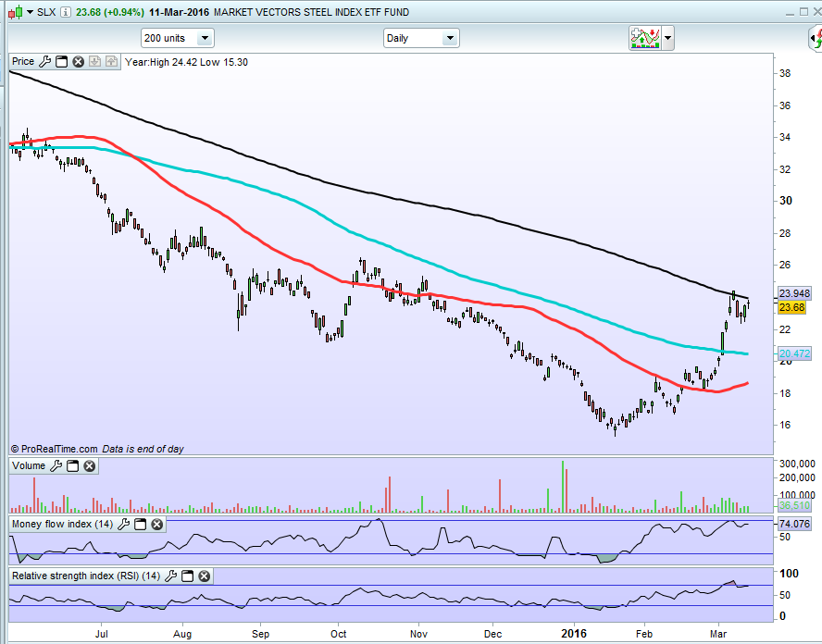
Task: Click the 11-Mar-2016 date in header
Action: 180,12
